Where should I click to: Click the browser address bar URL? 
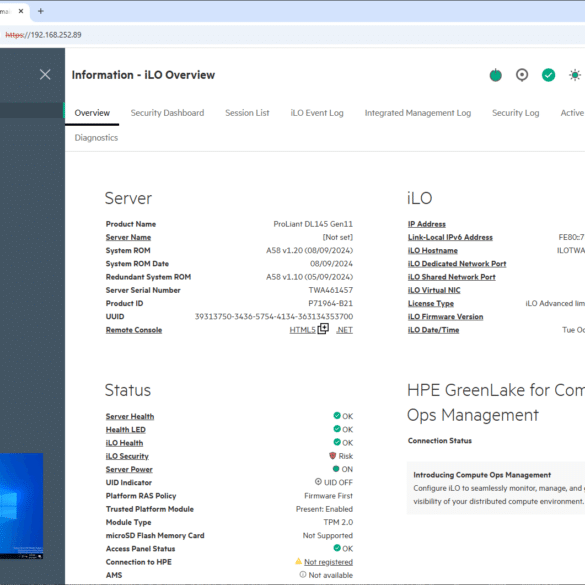(x=43, y=35)
